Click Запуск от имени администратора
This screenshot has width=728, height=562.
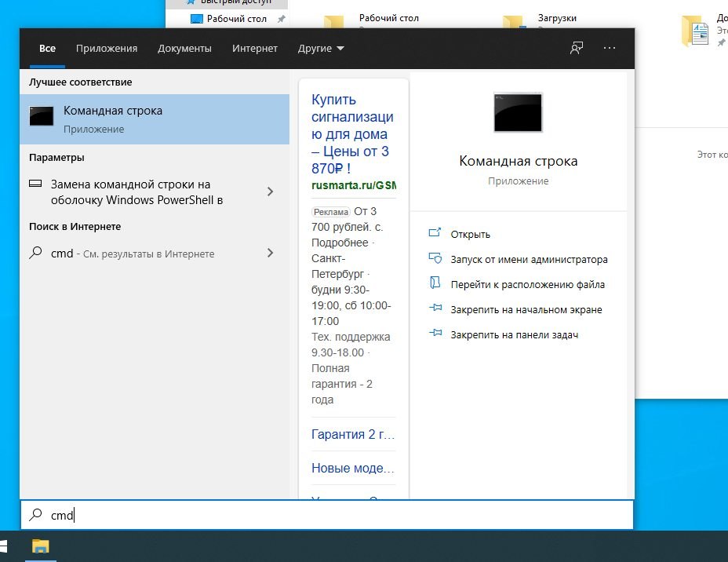(529, 259)
